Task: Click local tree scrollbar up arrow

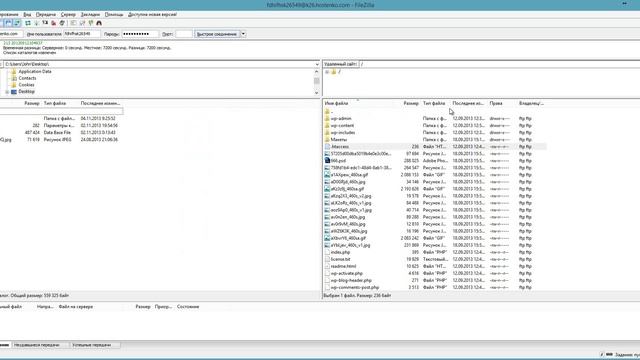Action: (317, 71)
